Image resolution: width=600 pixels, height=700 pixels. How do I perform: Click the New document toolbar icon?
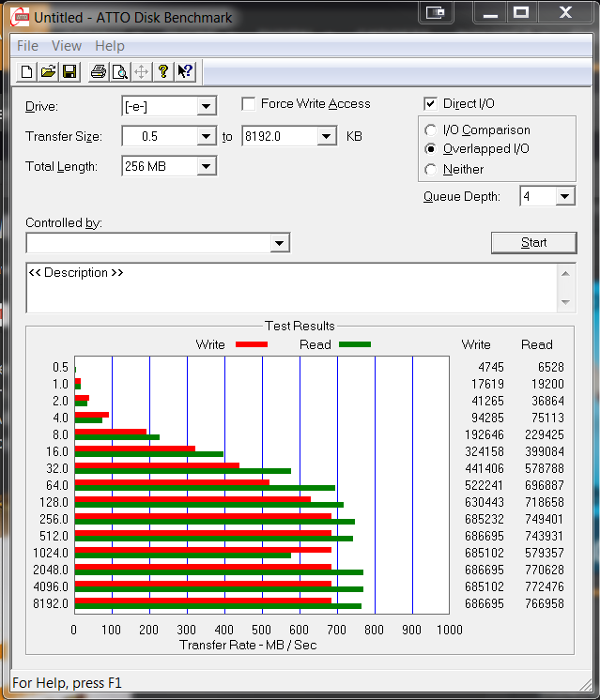[27, 71]
